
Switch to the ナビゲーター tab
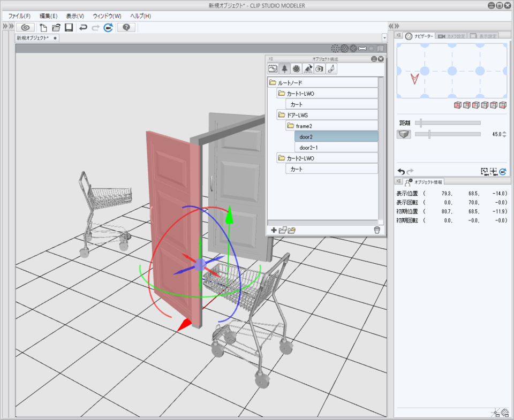pyautogui.click(x=419, y=36)
